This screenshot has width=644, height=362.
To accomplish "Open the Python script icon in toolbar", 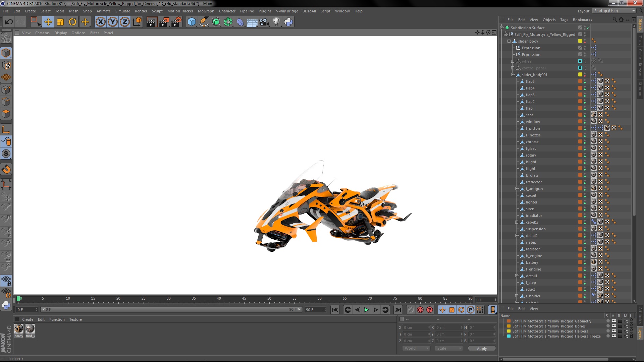I will pos(288,22).
